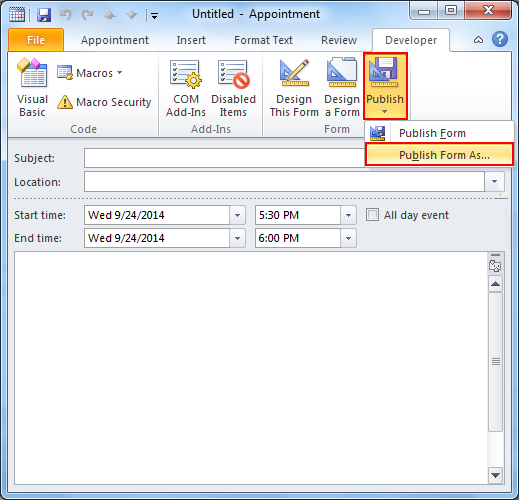Viewport: 519px width, 500px height.
Task: Open the Macros dropdown
Action: (x=89, y=73)
